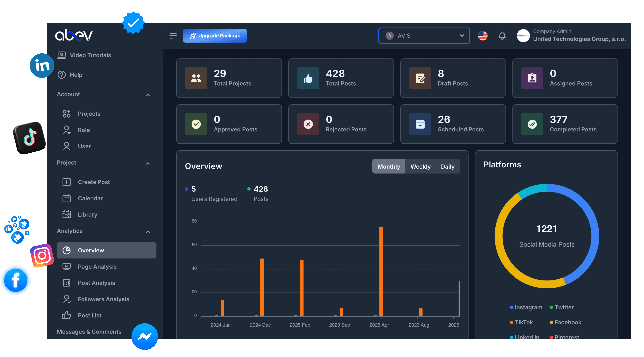The image size is (644, 357).
Task: Collapse the Project section chevron
Action: [148, 163]
